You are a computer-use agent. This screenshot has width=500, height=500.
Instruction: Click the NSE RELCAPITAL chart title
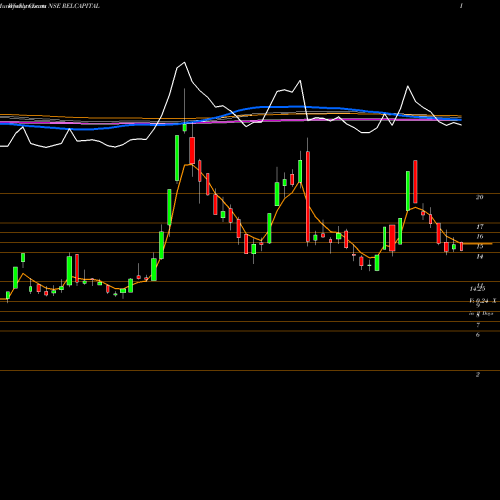74,6
